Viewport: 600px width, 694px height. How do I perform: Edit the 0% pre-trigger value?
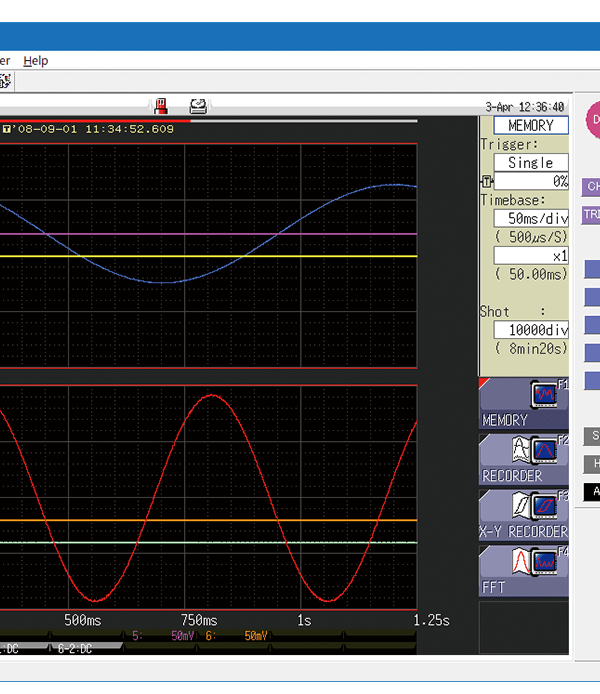click(x=531, y=181)
